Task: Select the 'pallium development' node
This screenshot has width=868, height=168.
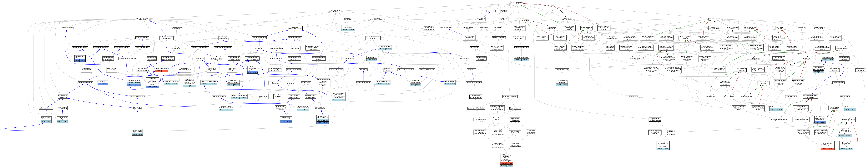Action: [x=46, y=108]
